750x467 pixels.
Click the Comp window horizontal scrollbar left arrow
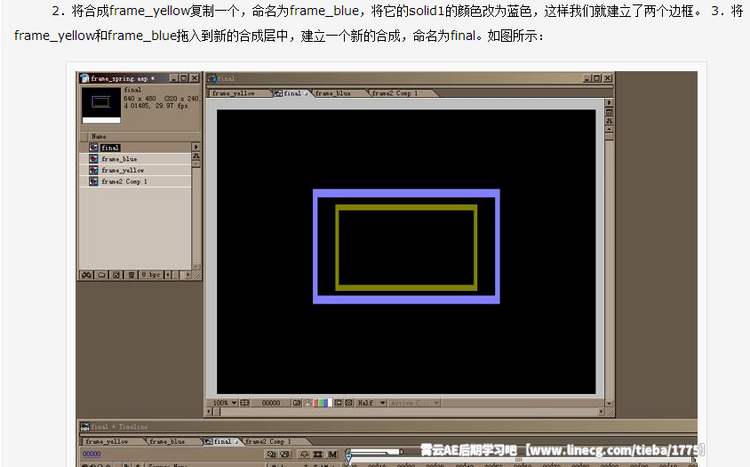click(209, 411)
